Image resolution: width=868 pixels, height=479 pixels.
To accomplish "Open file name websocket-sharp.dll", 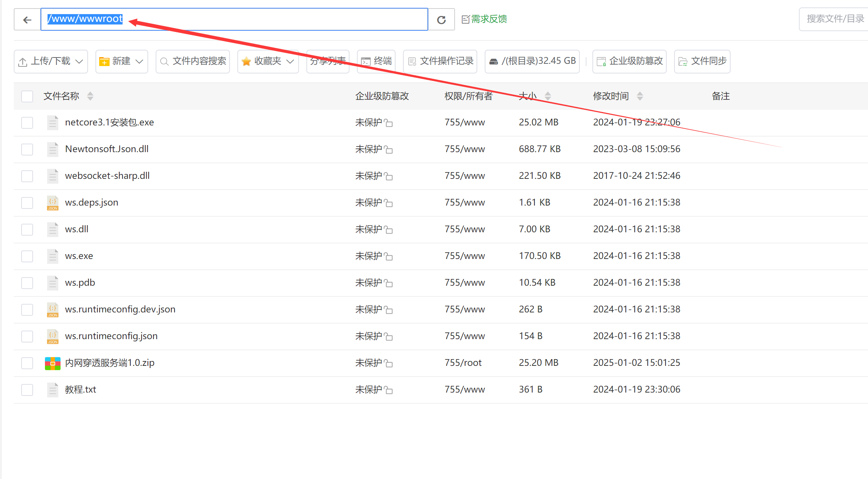I will pos(107,175).
